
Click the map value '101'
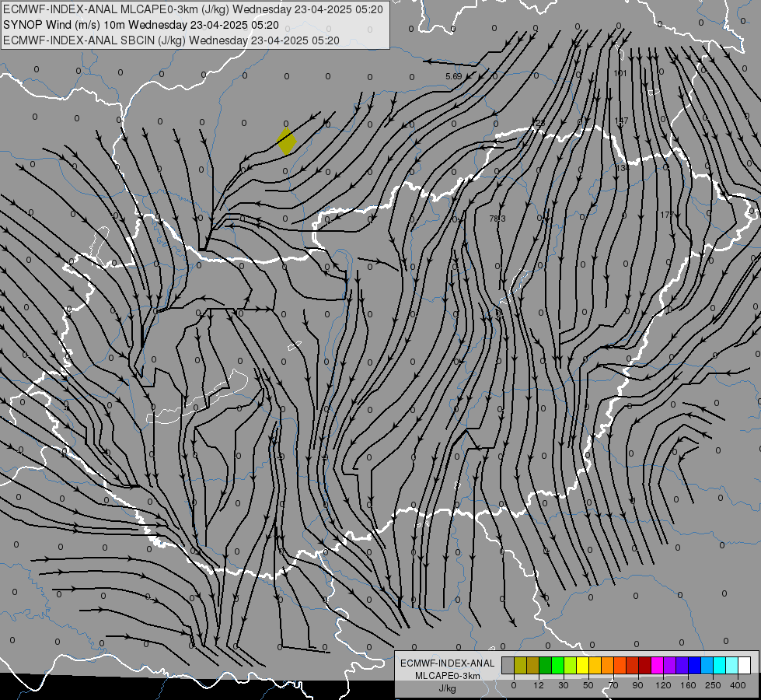620,73
